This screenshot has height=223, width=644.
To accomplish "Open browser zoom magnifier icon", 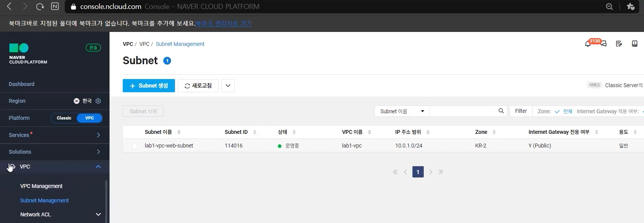I will (x=609, y=7).
